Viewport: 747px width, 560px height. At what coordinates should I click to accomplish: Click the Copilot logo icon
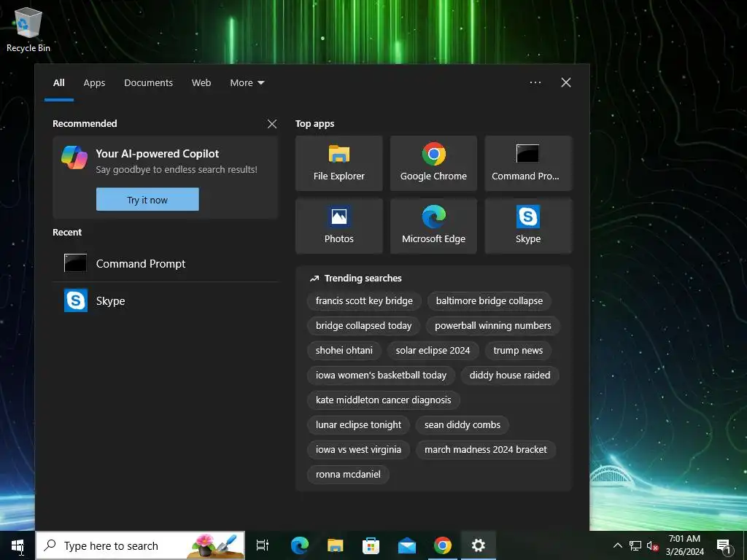point(74,157)
